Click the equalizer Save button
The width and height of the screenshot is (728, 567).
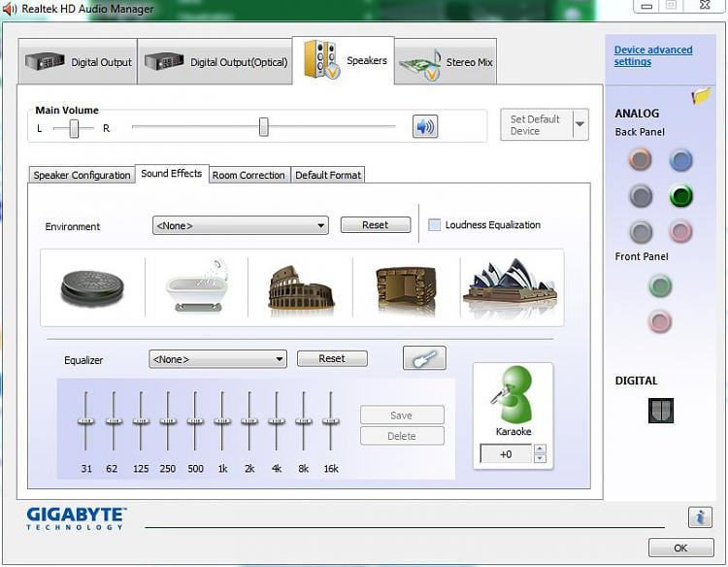pos(402,415)
